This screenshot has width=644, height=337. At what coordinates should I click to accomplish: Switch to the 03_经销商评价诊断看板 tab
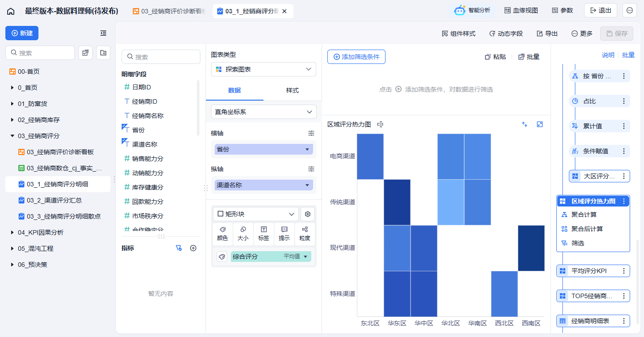click(x=169, y=11)
